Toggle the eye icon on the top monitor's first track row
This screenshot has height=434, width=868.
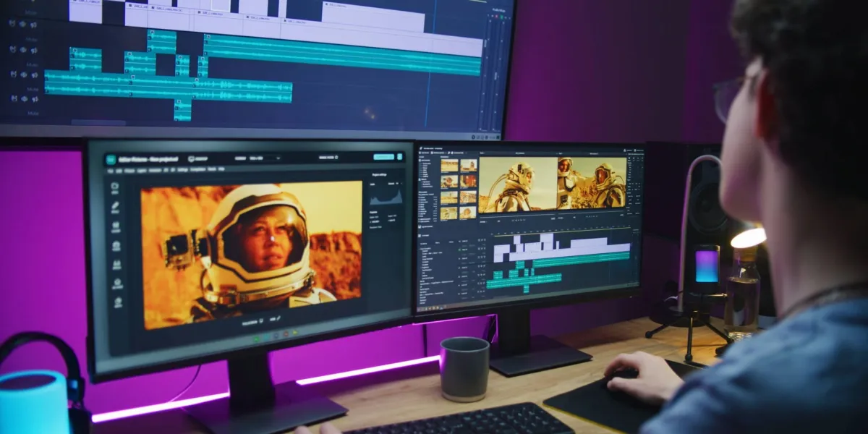point(22,24)
